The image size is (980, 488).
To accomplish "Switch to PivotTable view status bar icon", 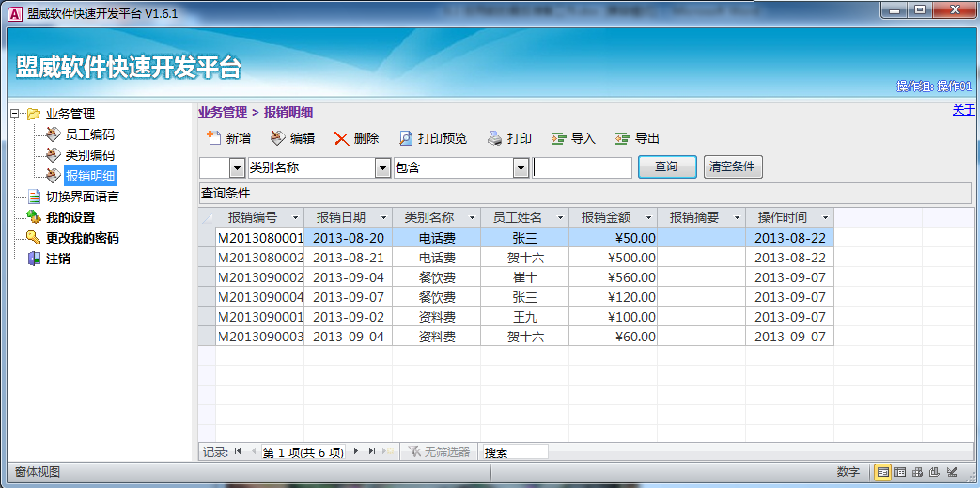I will click(x=917, y=472).
